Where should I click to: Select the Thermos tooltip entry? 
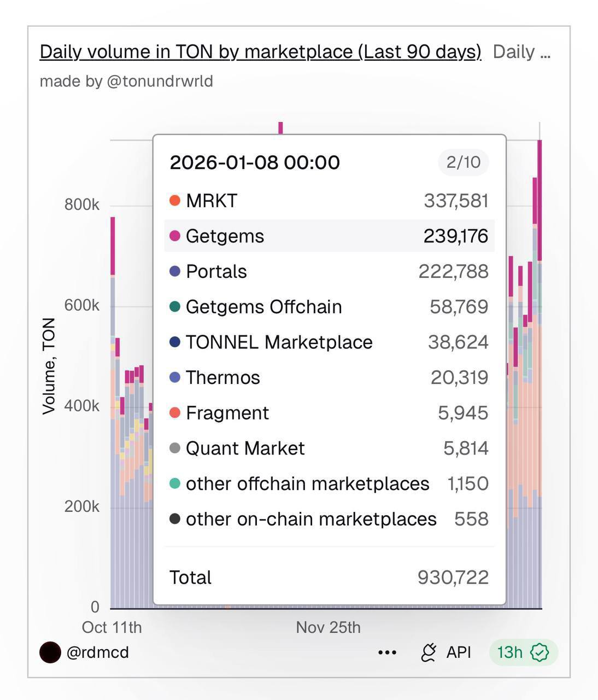tap(329, 377)
